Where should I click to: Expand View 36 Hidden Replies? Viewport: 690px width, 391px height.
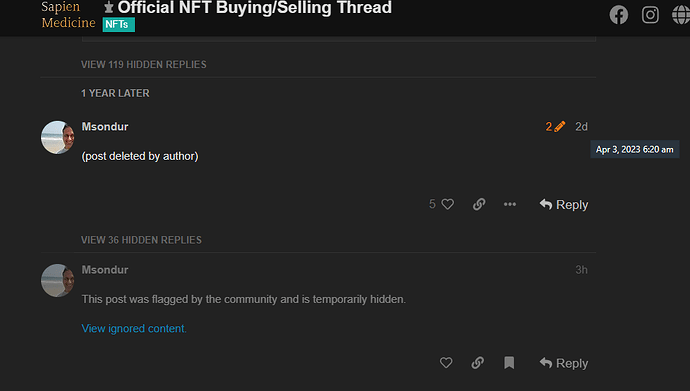pos(141,240)
